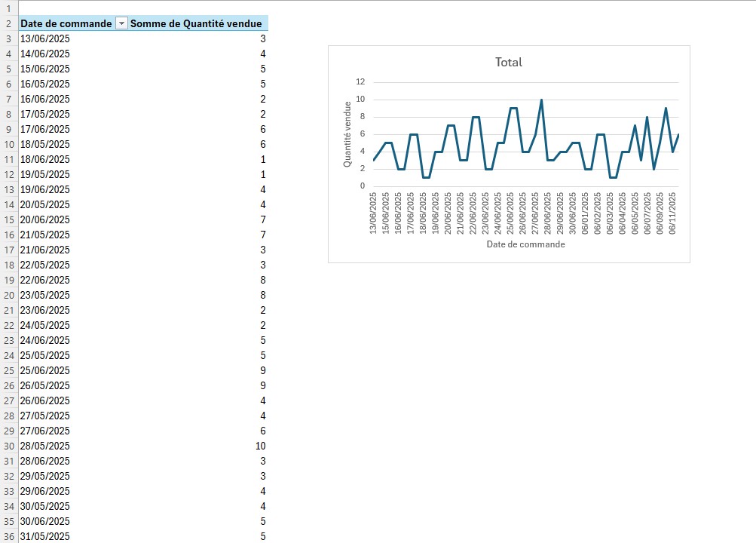
Task: Click row header 1
Action: [8, 8]
